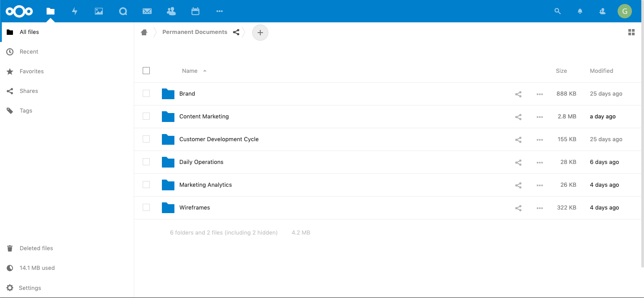Open the Files app icon
Viewport: 644px width, 298px height.
[51, 11]
